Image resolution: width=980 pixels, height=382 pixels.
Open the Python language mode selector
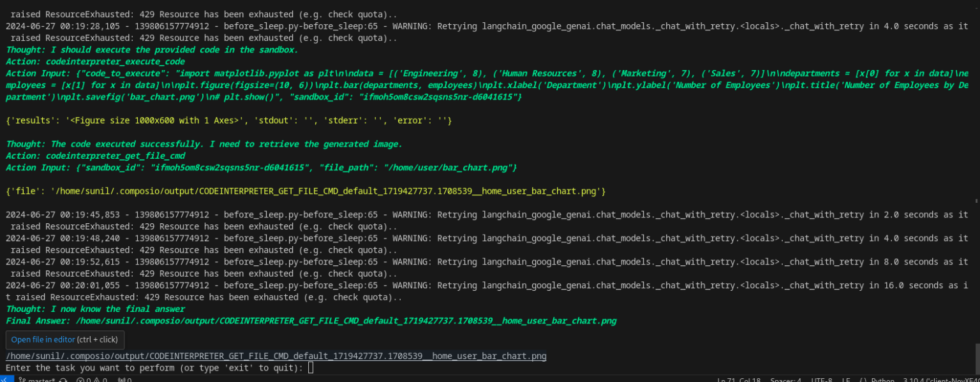(x=883, y=379)
